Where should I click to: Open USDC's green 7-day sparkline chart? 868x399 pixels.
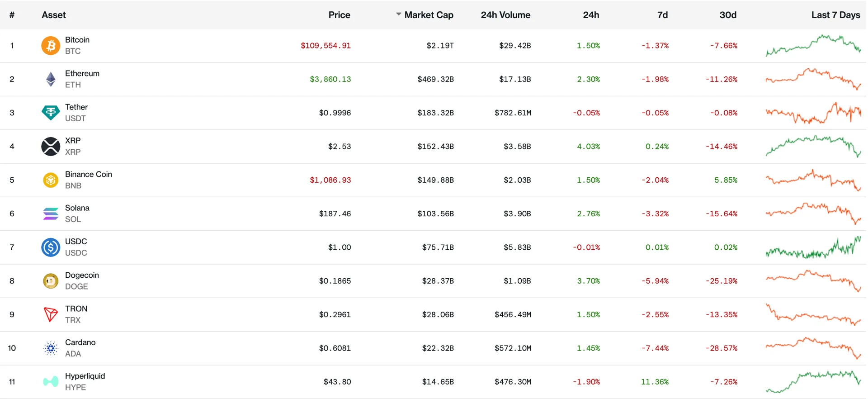coord(813,247)
